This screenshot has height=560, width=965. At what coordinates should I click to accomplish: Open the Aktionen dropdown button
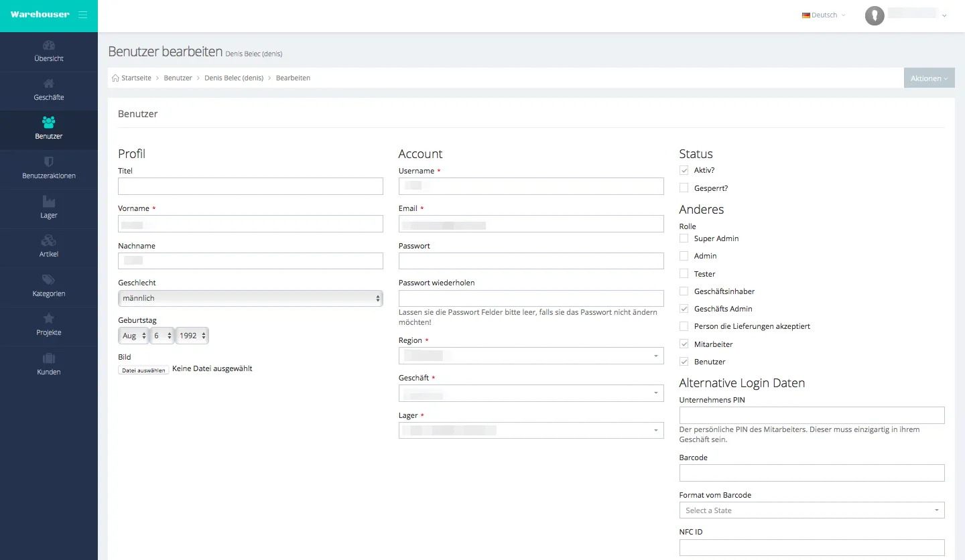pyautogui.click(x=929, y=78)
